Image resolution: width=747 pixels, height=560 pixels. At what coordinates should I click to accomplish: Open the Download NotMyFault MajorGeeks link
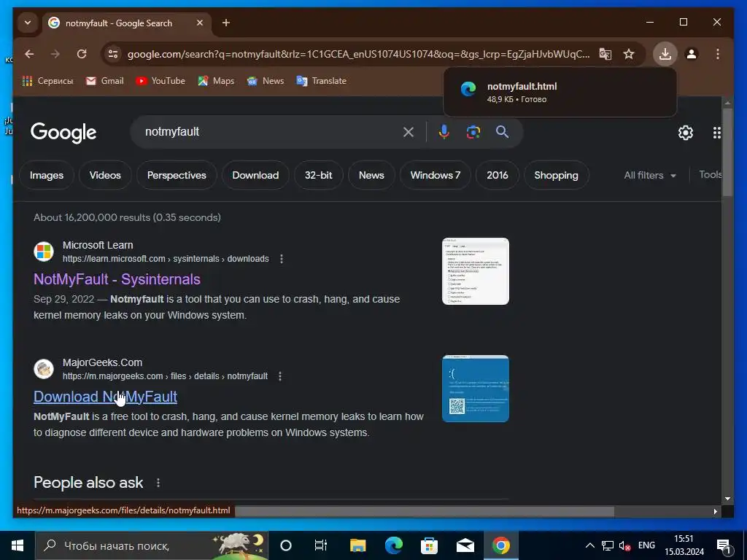pos(105,397)
